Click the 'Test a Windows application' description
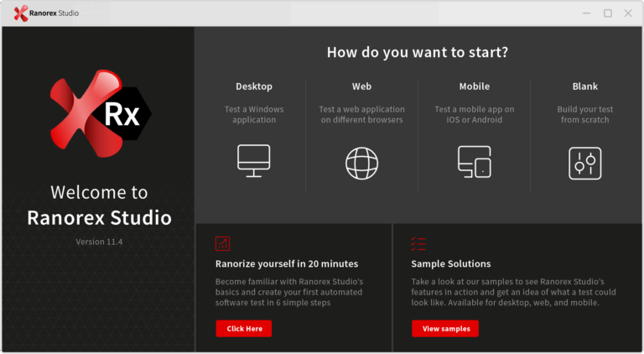This screenshot has width=644, height=354. (253, 115)
